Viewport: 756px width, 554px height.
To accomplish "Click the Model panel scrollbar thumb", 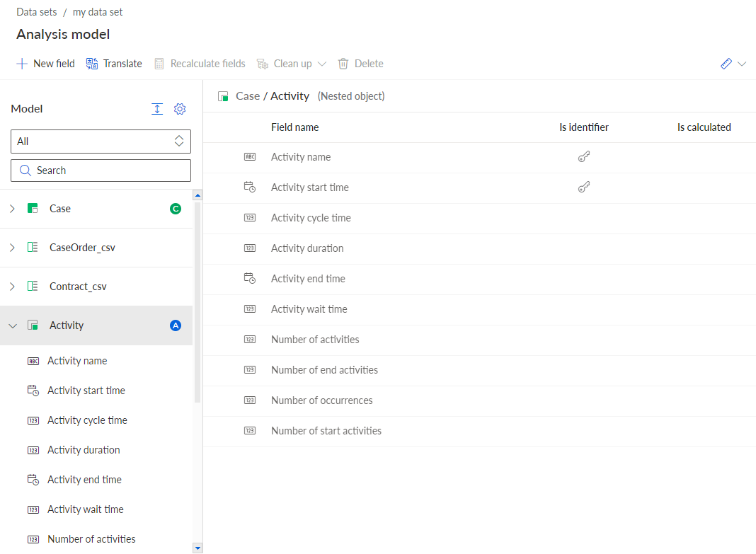I will [x=197, y=303].
